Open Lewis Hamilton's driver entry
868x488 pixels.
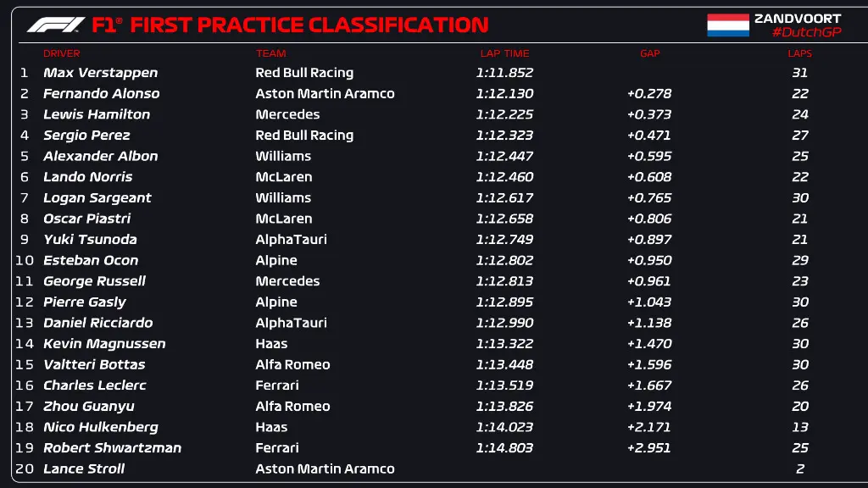click(x=97, y=114)
